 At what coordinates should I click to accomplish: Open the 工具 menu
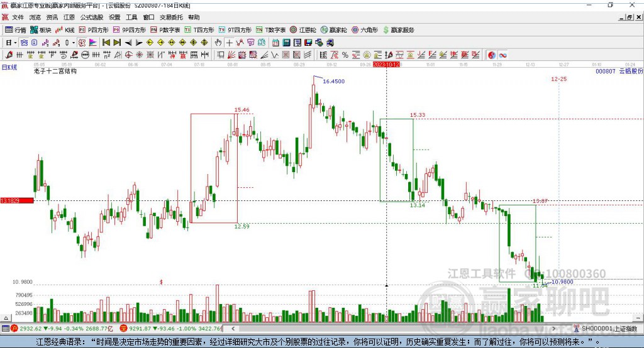click(131, 17)
